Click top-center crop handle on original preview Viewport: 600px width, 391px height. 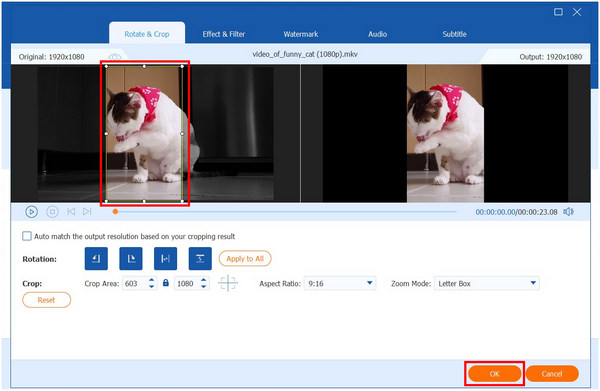[144, 66]
